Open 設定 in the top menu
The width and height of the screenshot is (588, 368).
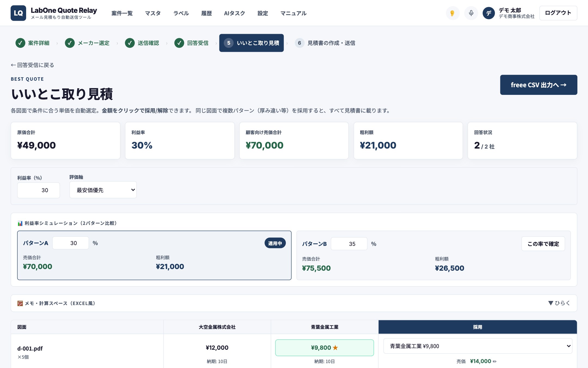pyautogui.click(x=263, y=13)
